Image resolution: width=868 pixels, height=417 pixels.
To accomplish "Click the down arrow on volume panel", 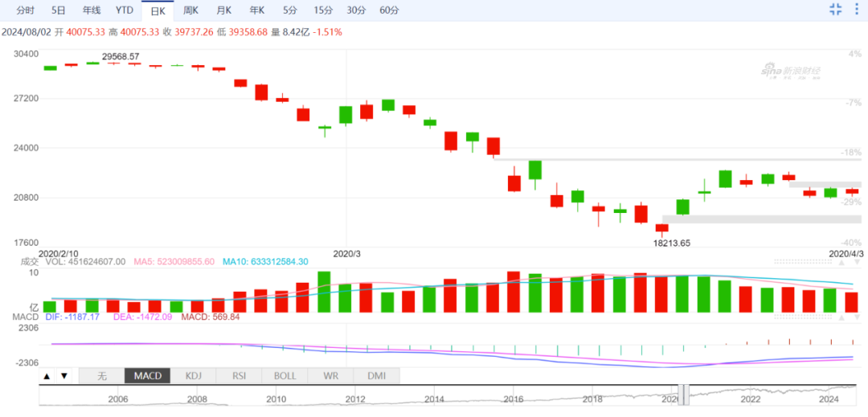I will pyautogui.click(x=858, y=261).
